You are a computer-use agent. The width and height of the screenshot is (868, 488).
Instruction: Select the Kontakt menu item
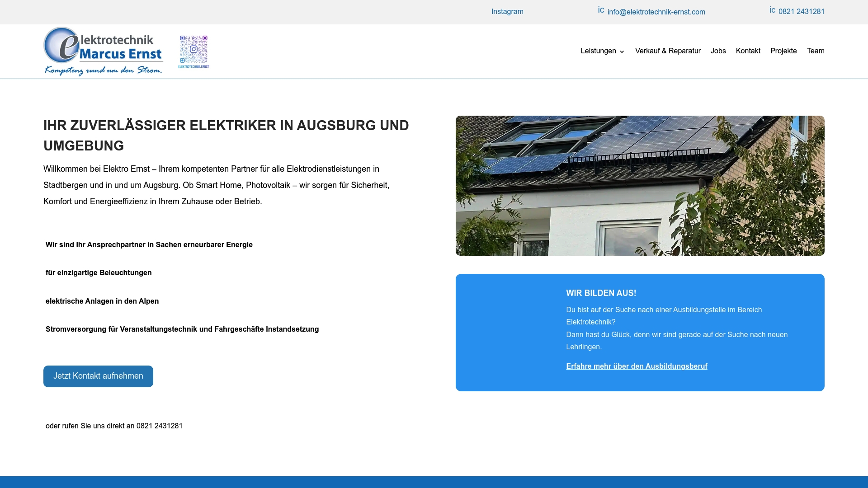pos(748,51)
